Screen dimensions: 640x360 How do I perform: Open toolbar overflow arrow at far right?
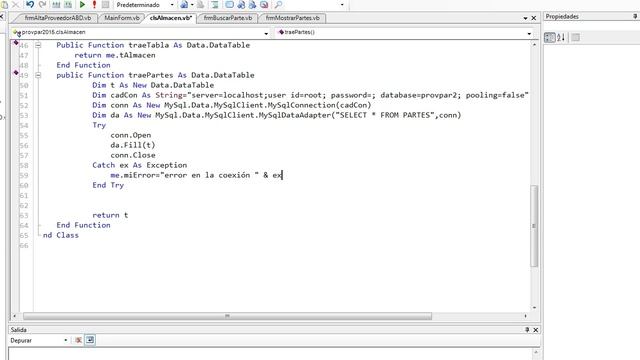click(x=342, y=5)
